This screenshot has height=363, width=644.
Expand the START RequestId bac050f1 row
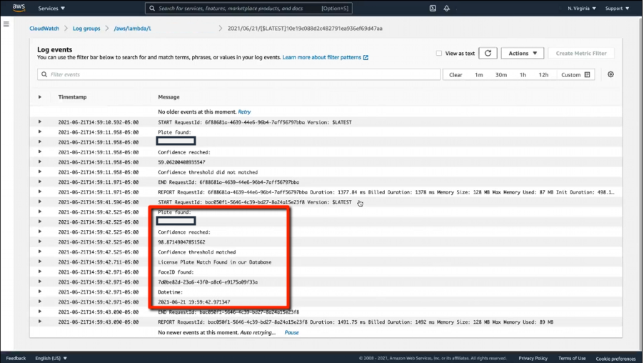click(x=40, y=202)
